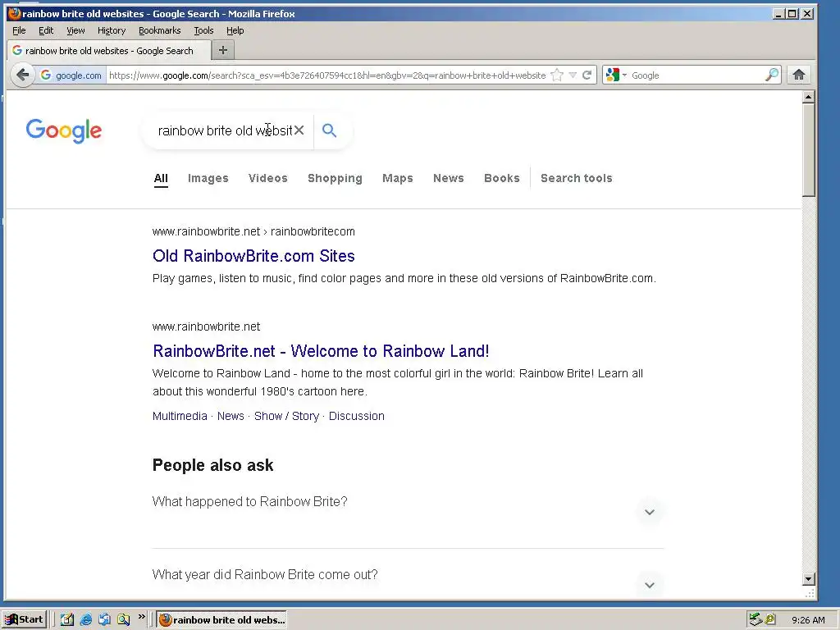Open Search tools options
The width and height of the screenshot is (840, 630).
(577, 178)
